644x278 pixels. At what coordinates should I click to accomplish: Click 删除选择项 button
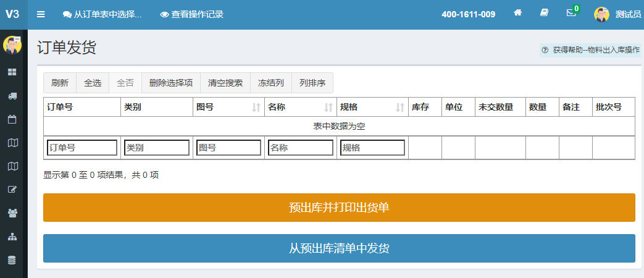(x=171, y=83)
